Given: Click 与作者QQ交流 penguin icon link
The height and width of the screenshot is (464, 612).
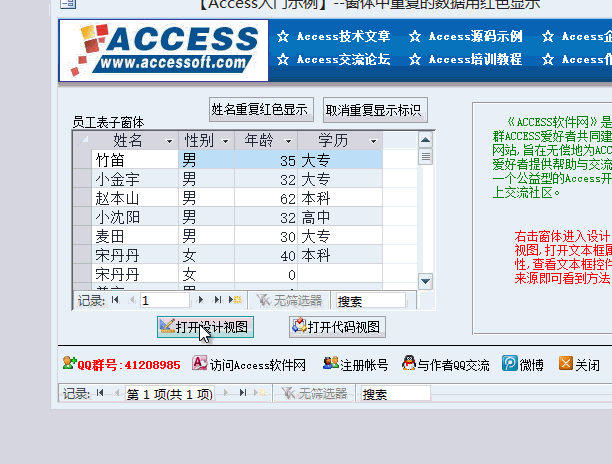Looking at the screenshot, I should click(x=445, y=364).
